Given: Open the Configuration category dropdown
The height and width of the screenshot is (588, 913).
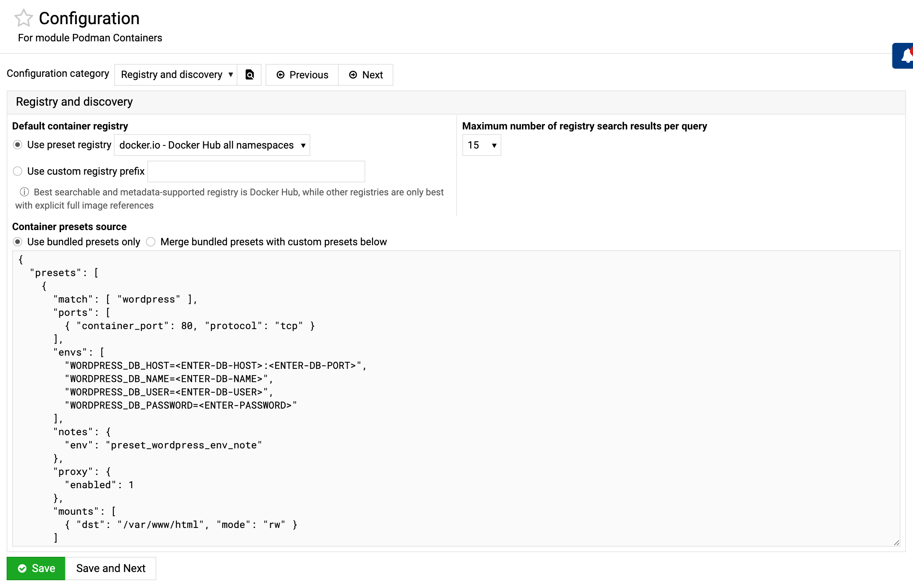Looking at the screenshot, I should pyautogui.click(x=176, y=74).
